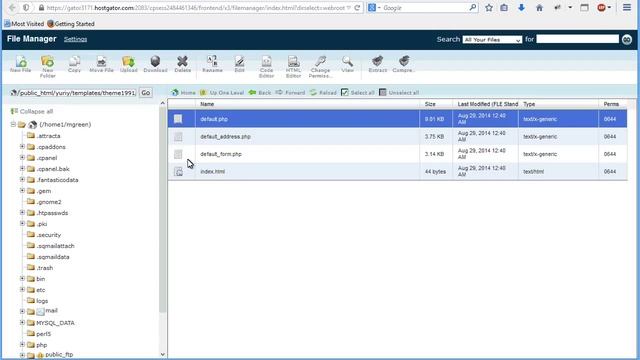Click the browser home icon

tap(539, 8)
